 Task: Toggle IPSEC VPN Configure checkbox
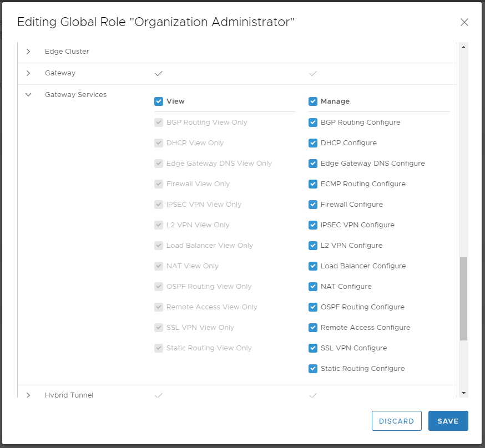click(x=313, y=225)
